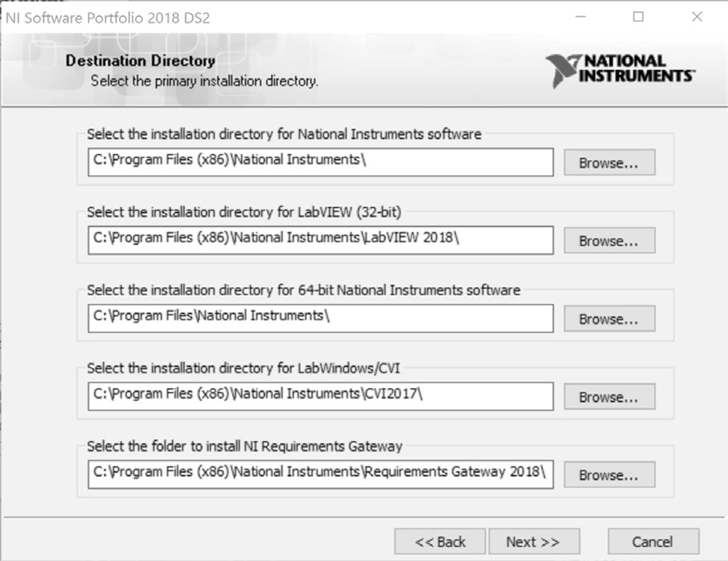Click label 'Select the installation directory for LabWindows/CVI'
The height and width of the screenshot is (561, 728).
click(x=243, y=368)
